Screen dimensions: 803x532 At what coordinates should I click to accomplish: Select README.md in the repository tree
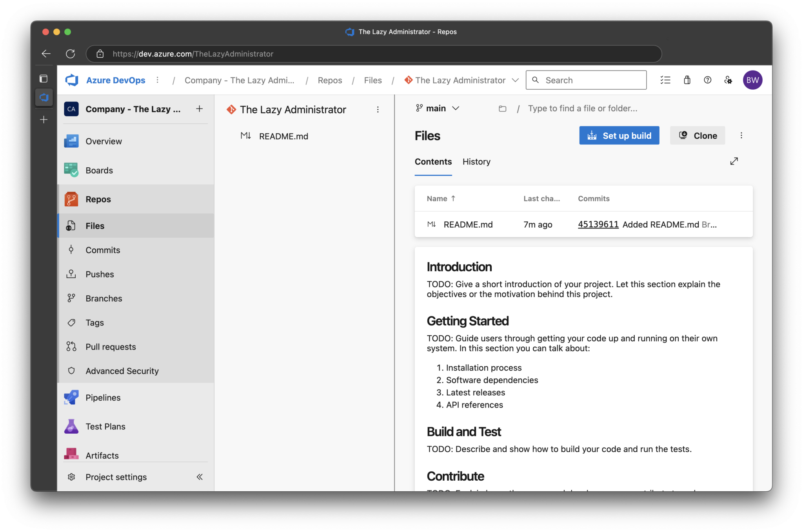coord(283,136)
